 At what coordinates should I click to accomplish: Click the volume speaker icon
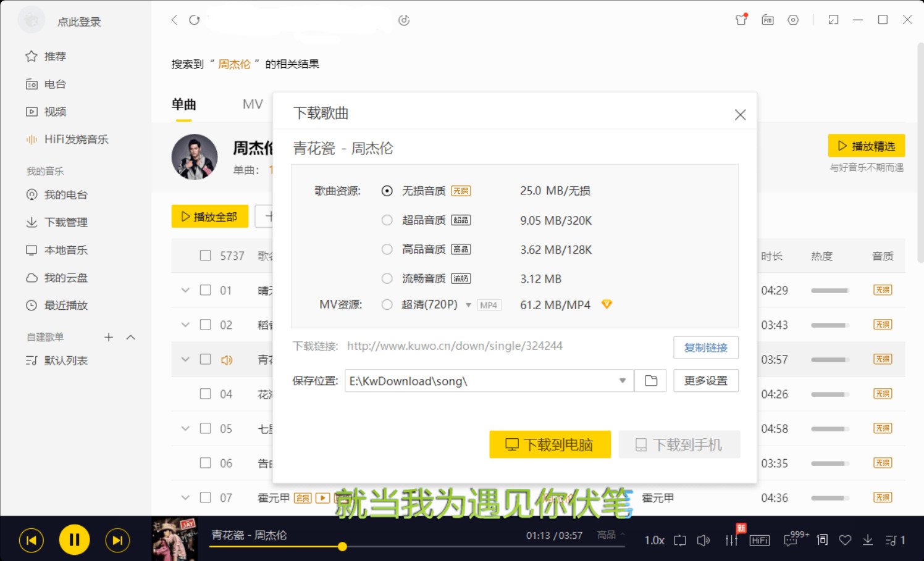click(703, 540)
